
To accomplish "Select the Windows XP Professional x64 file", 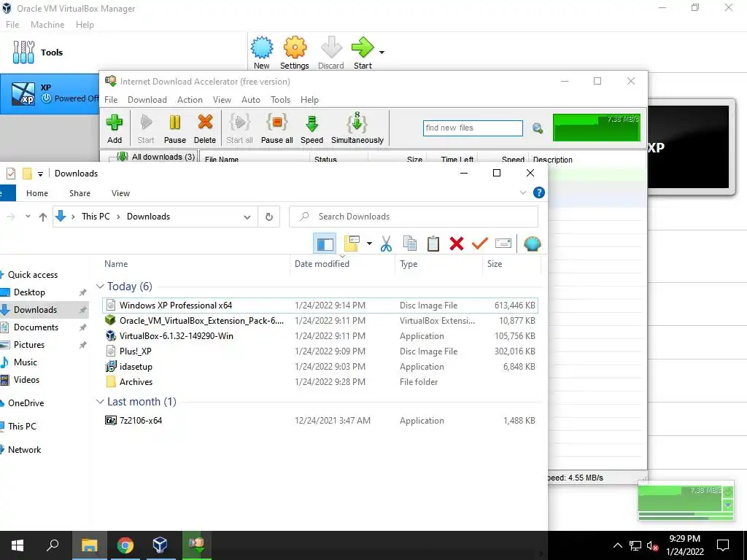I will pyautogui.click(x=320, y=306).
